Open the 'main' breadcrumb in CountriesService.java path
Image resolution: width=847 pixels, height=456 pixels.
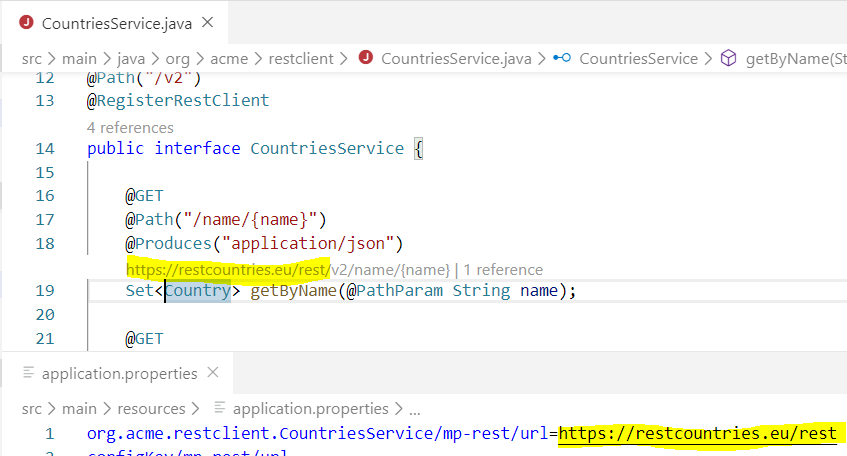pyautogui.click(x=79, y=58)
